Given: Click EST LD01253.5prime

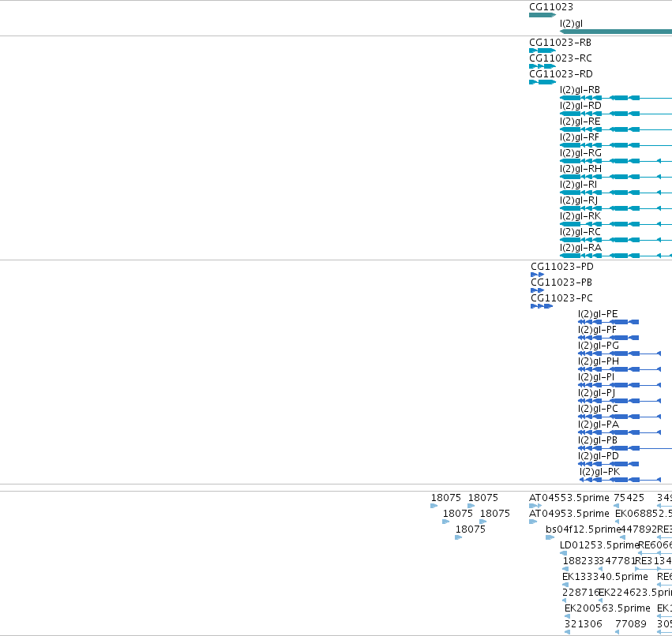Looking at the screenshot, I should pyautogui.click(x=564, y=553).
